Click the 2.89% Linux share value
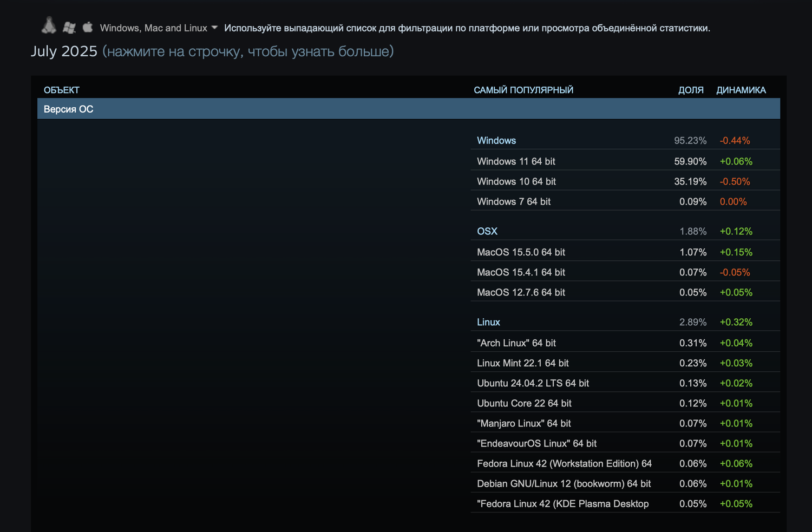Screen dimensions: 812x532 (693, 323)
